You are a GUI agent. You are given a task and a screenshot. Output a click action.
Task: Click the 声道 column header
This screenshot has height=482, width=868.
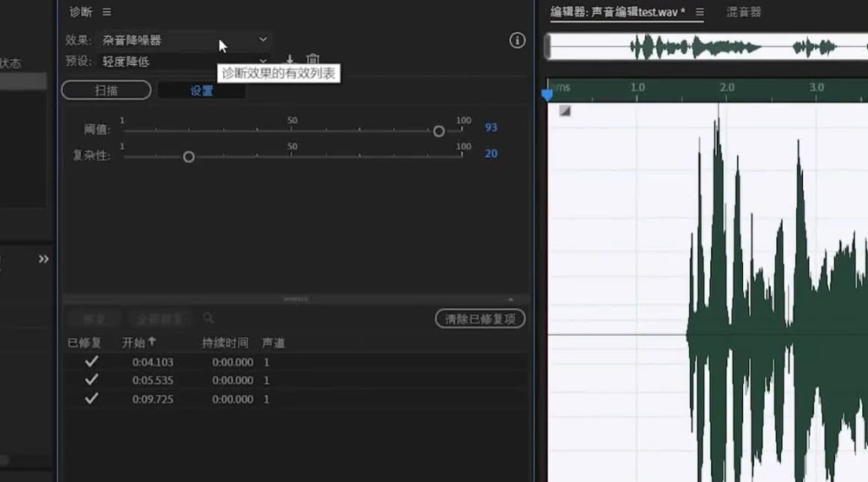[x=273, y=343]
